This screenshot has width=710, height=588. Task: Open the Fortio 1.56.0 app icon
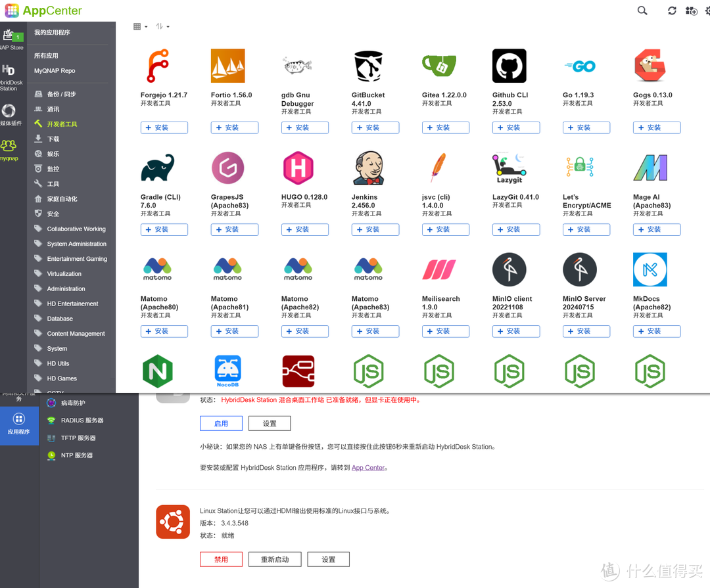pyautogui.click(x=227, y=66)
